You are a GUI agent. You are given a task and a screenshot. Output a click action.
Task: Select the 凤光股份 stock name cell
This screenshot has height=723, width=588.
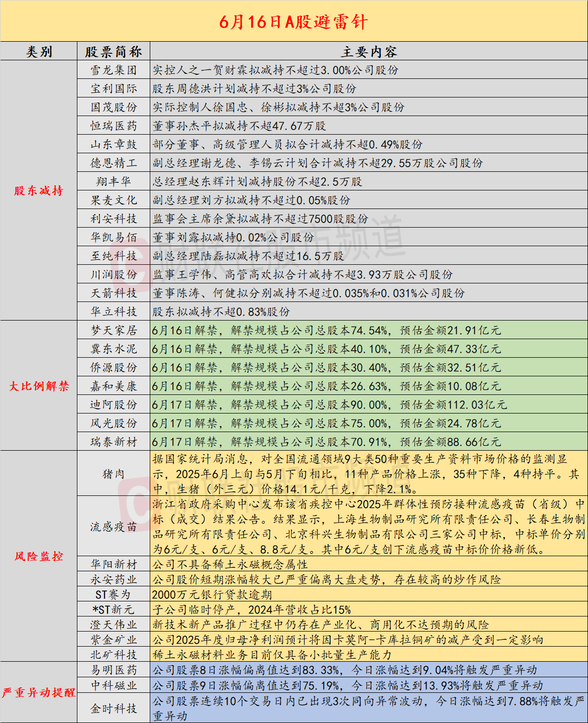(114, 423)
